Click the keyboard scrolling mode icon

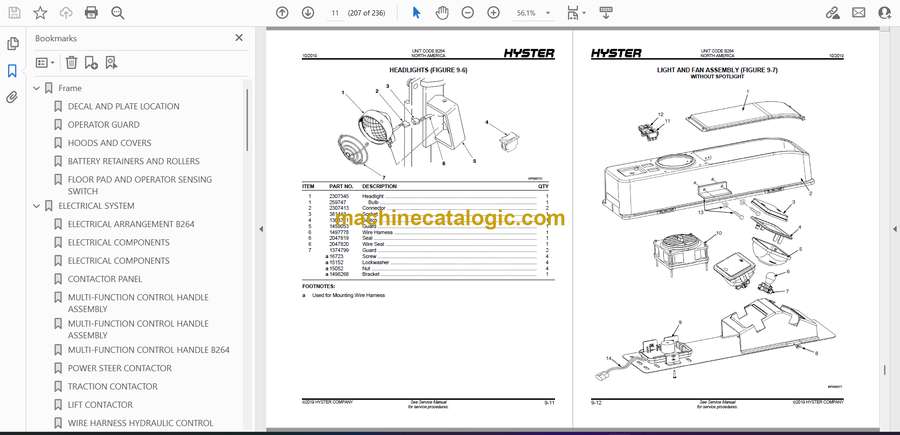coord(606,13)
